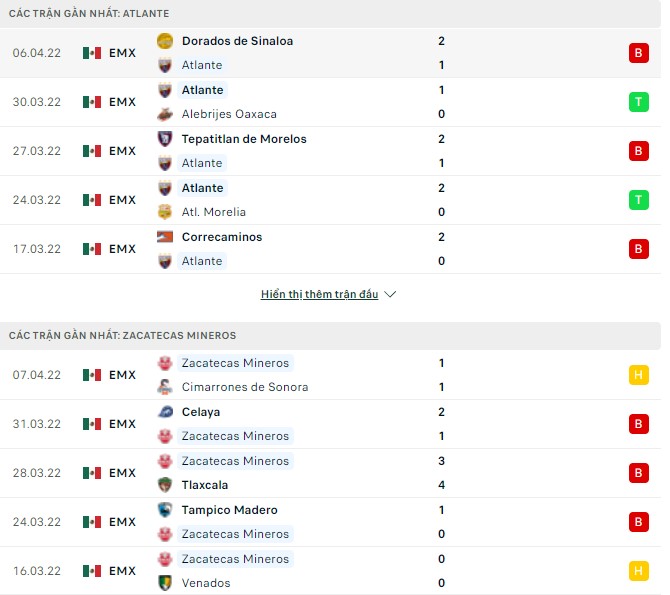Open the Dorados de Sinaloa team name link
Viewport: 670px width, 595px height.
[237, 41]
